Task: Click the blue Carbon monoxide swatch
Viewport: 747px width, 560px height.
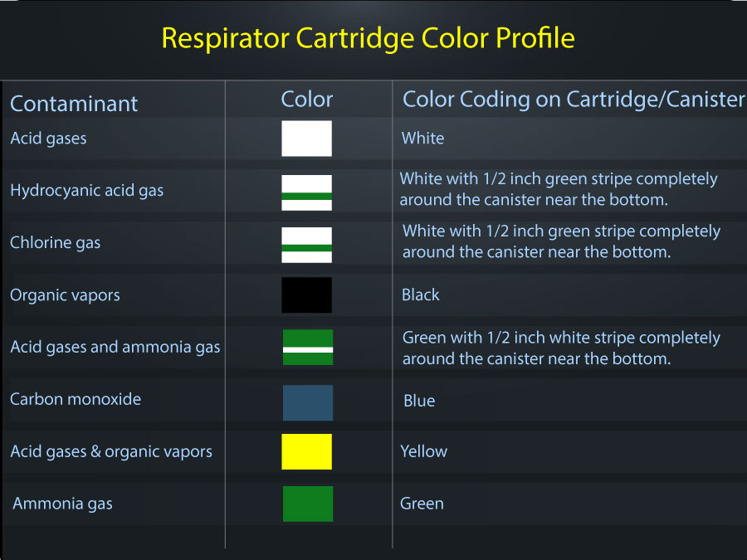Action: 308,402
